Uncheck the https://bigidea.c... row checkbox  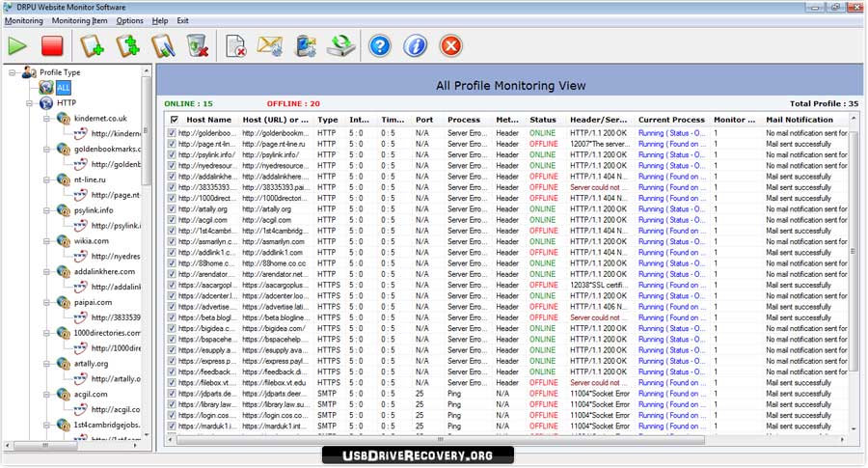click(x=172, y=328)
